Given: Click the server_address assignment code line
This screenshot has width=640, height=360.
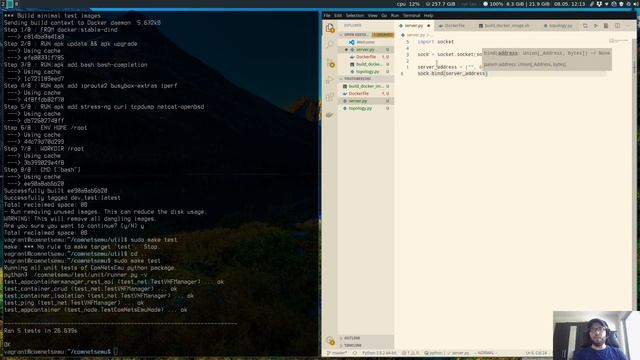Looking at the screenshot, I should pyautogui.click(x=449, y=67).
